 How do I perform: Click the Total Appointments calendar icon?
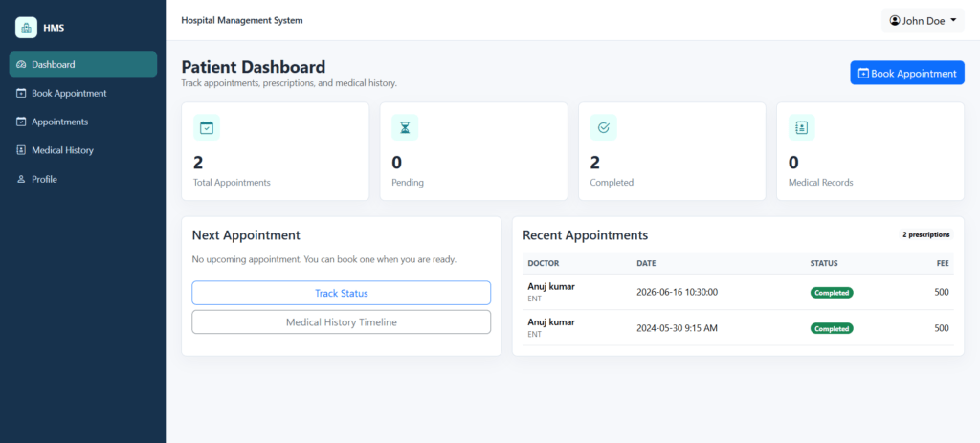[x=207, y=127]
